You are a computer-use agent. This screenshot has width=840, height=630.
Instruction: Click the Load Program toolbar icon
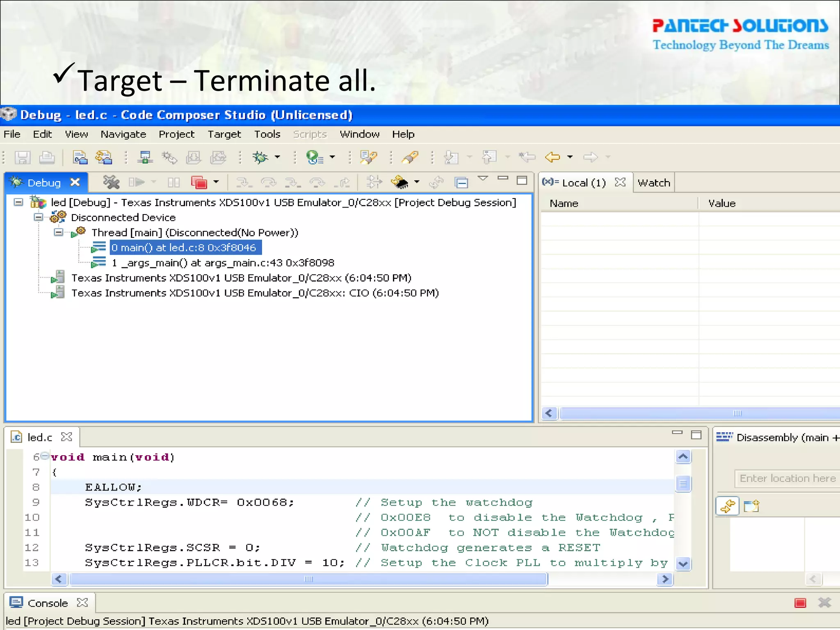193,157
